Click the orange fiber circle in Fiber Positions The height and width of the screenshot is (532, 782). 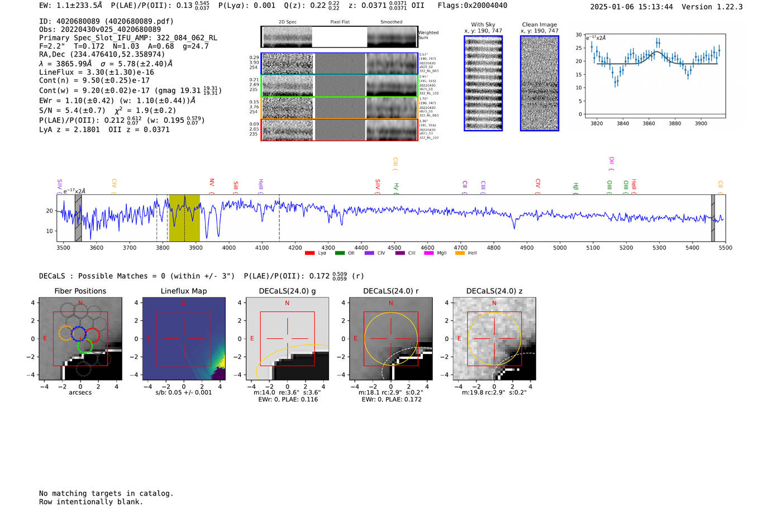click(66, 334)
